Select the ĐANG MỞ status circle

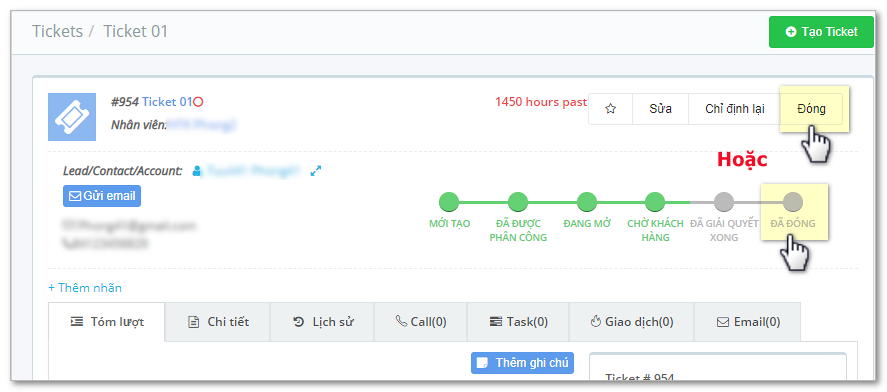pyautogui.click(x=587, y=202)
